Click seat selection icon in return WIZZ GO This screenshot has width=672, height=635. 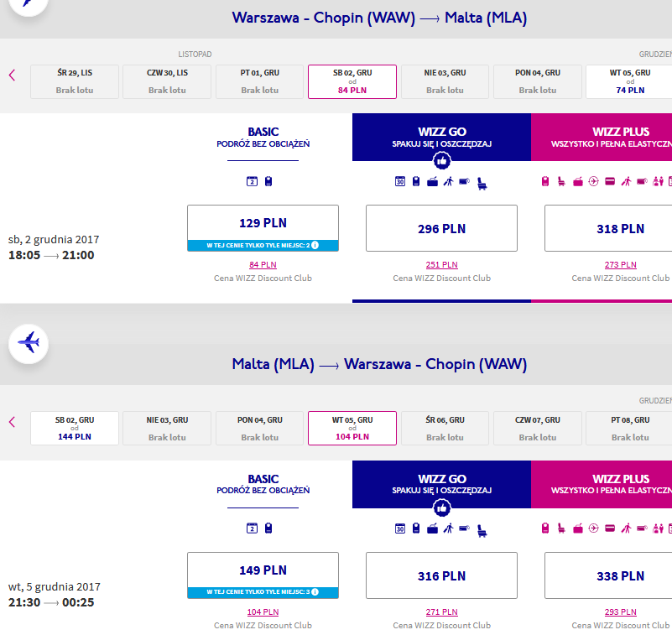click(x=482, y=531)
